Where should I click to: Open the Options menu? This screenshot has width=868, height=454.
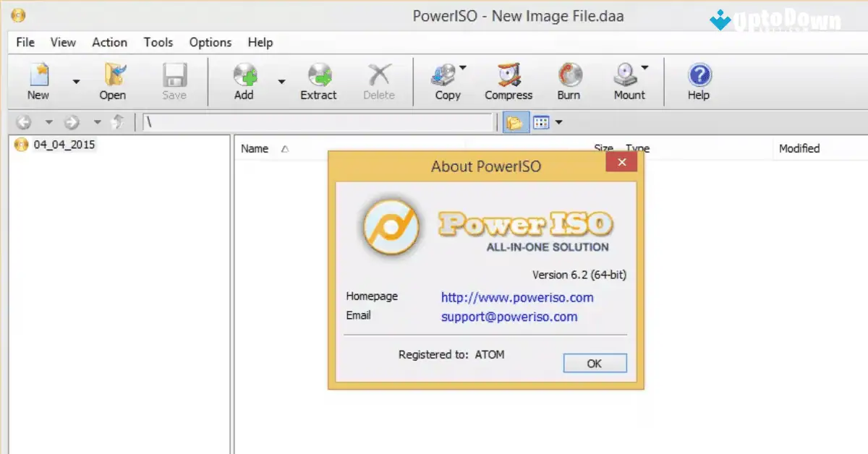[x=210, y=43]
